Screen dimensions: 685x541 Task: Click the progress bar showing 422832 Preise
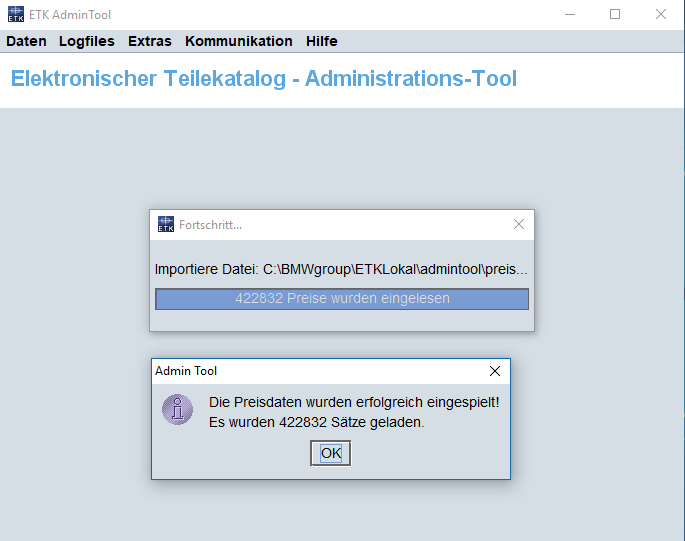coord(342,299)
